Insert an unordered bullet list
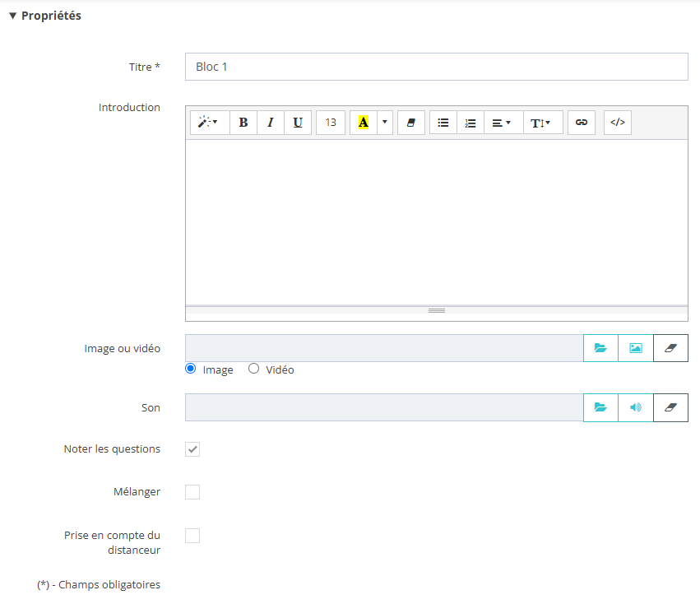Viewport: 700px width, 604px height. click(x=443, y=123)
